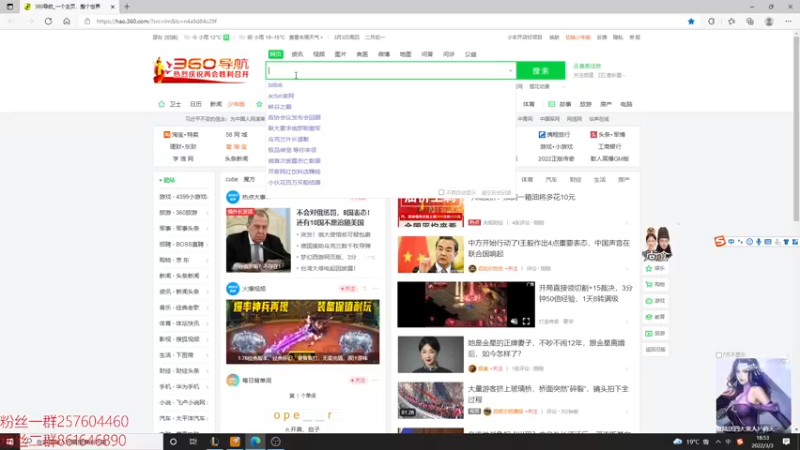
Task: Click the microphone icon on Sogou IME bar
Action: click(x=758, y=242)
